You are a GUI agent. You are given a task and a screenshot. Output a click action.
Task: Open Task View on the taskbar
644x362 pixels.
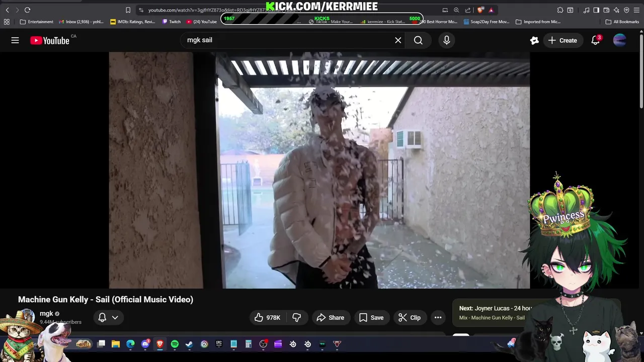tap(101, 344)
